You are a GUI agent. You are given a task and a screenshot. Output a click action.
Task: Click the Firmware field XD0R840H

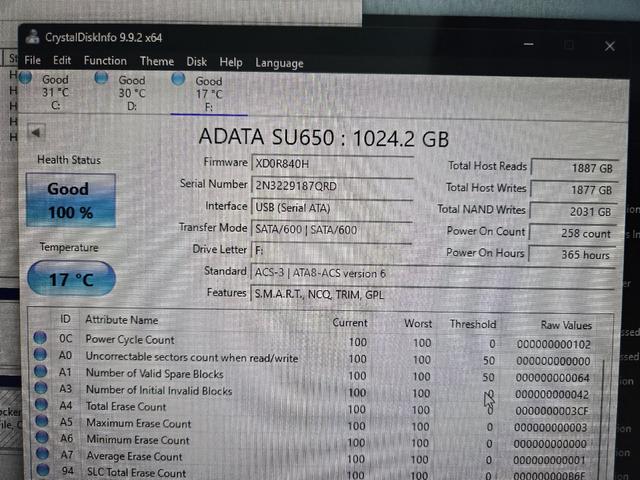(332, 164)
